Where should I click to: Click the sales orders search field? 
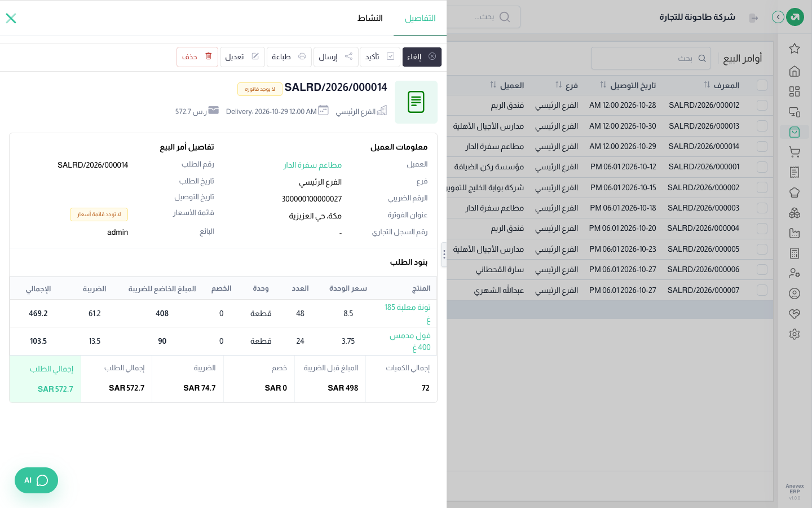click(x=651, y=58)
